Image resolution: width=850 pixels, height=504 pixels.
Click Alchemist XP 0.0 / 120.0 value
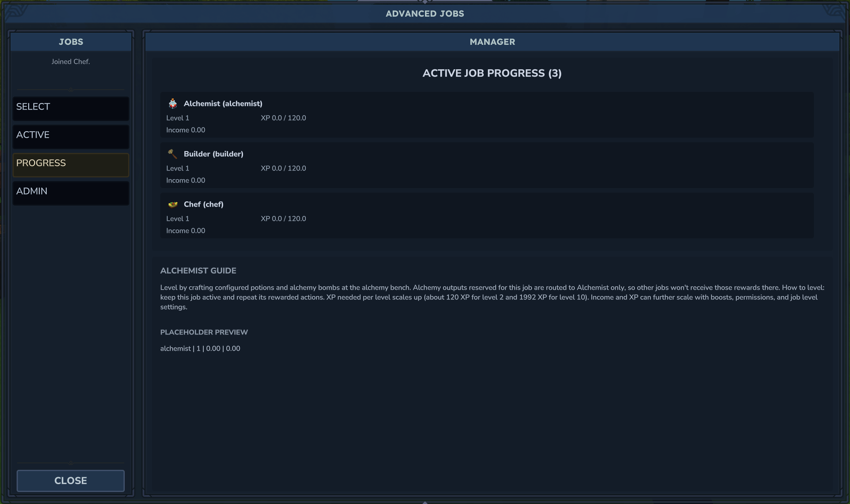[x=283, y=118]
